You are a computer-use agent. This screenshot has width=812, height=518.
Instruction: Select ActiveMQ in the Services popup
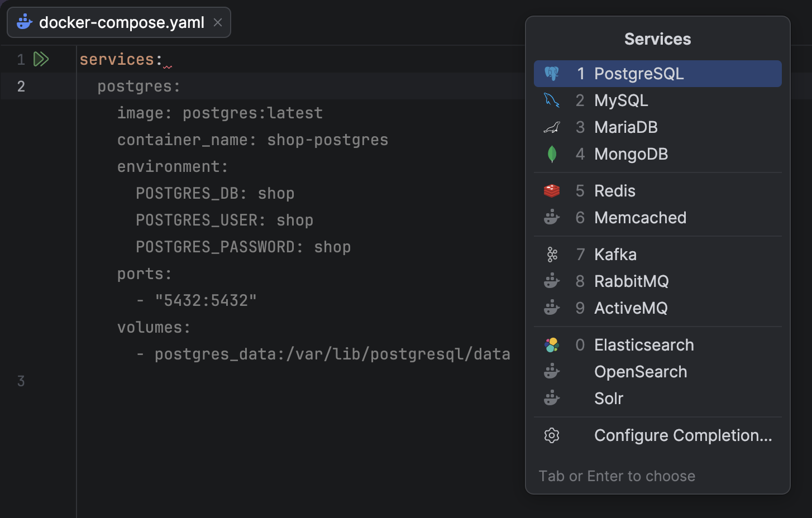tap(658, 308)
